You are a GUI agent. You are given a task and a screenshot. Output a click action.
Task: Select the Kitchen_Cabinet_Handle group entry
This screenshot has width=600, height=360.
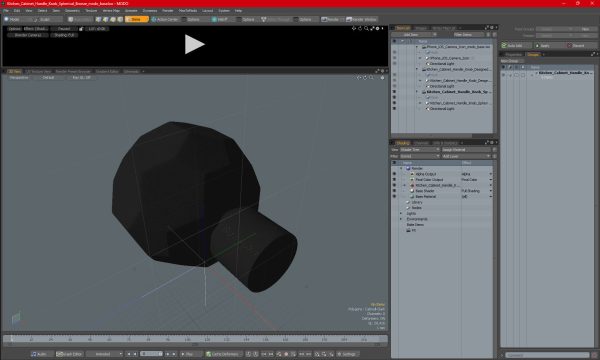[566, 72]
